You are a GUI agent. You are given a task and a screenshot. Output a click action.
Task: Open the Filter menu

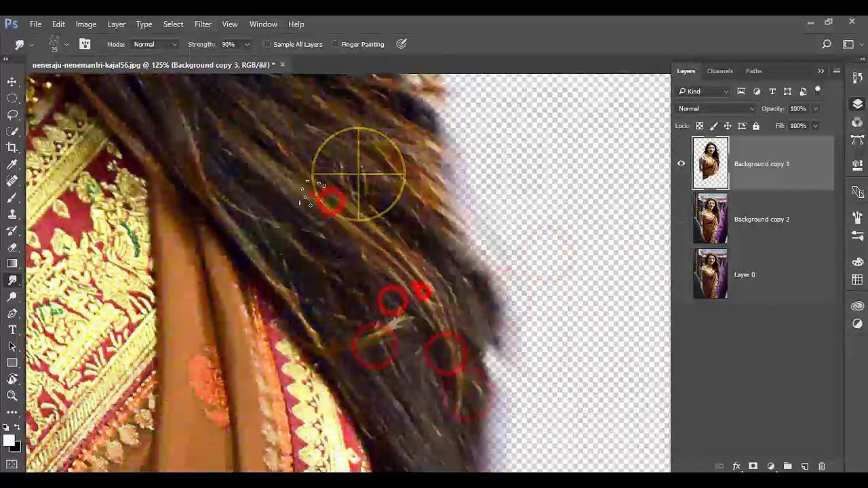point(203,24)
